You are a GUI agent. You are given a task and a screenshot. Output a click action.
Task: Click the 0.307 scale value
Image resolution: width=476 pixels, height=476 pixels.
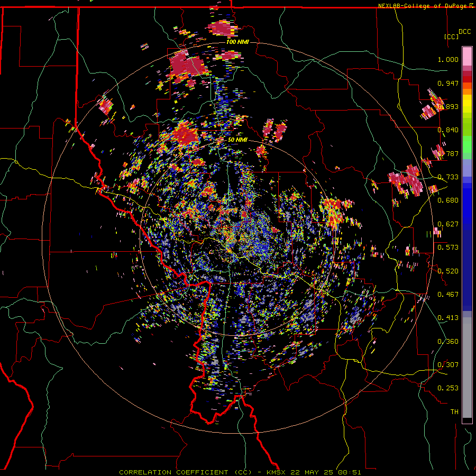coord(448,365)
